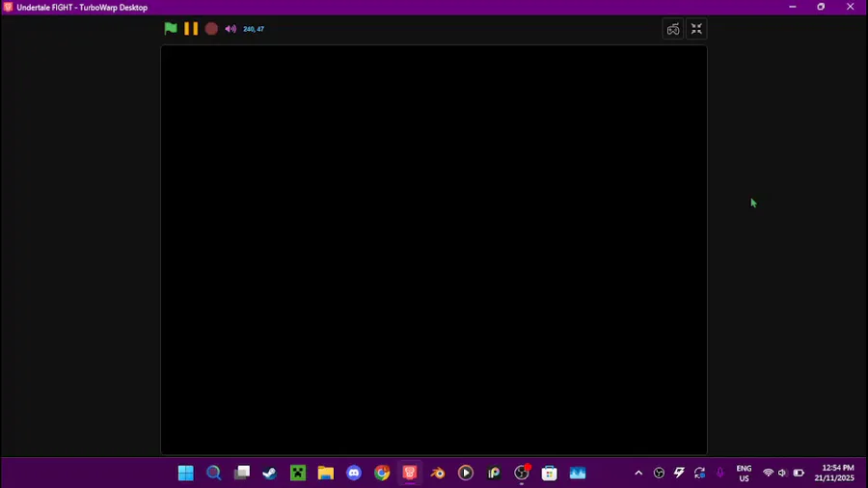Click the TurboWarp taskbar icon
This screenshot has width=868, height=488.
pyautogui.click(x=410, y=474)
